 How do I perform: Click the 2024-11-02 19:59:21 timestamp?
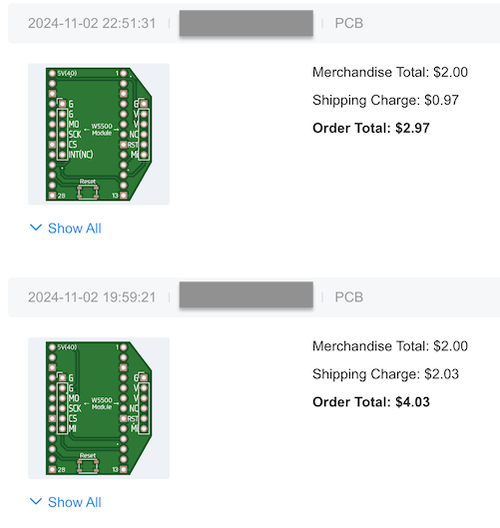(x=92, y=297)
